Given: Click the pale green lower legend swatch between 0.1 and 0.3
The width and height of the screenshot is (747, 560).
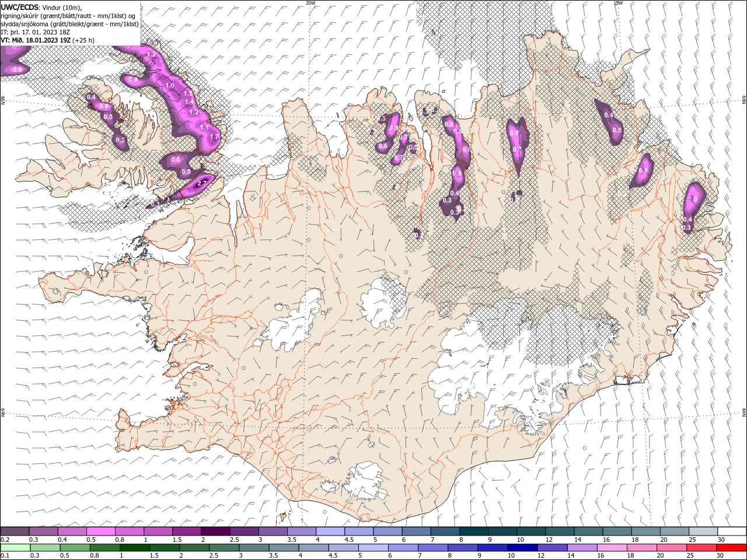Looking at the screenshot, I should pos(15,548).
